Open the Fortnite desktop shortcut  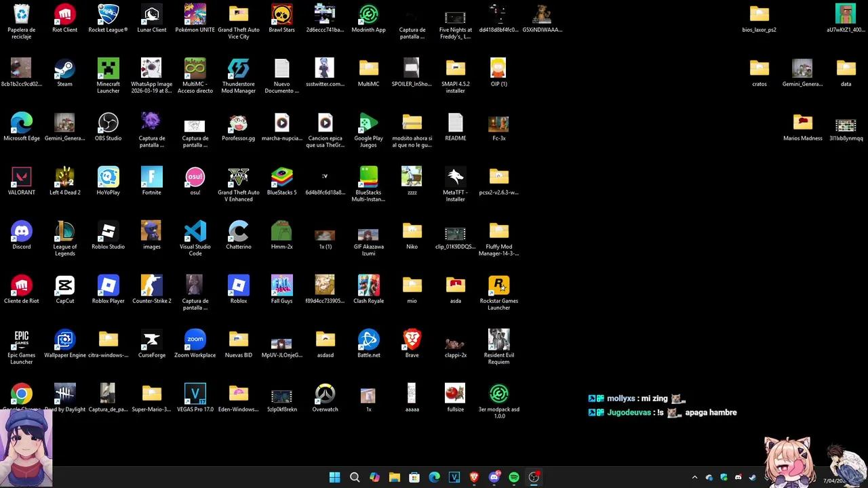(x=151, y=181)
